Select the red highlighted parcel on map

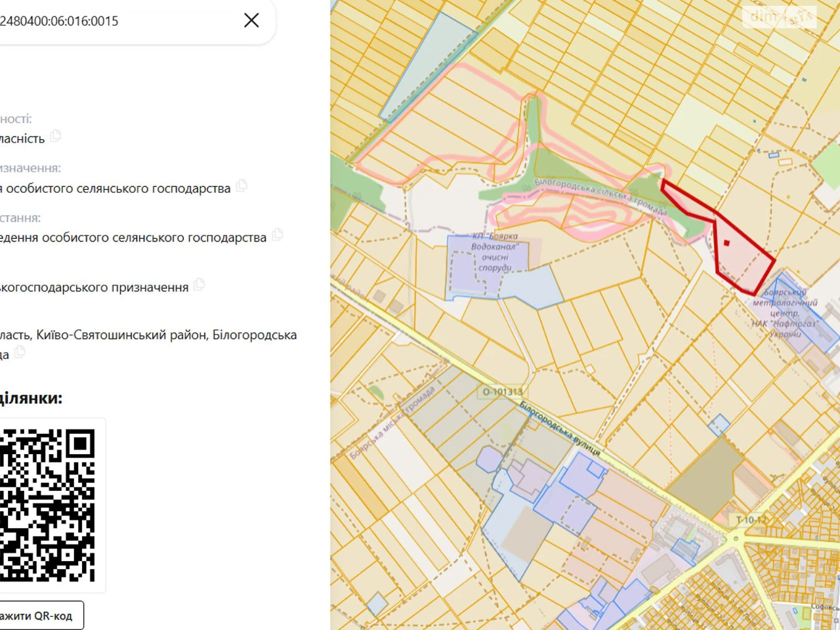[x=745, y=253]
